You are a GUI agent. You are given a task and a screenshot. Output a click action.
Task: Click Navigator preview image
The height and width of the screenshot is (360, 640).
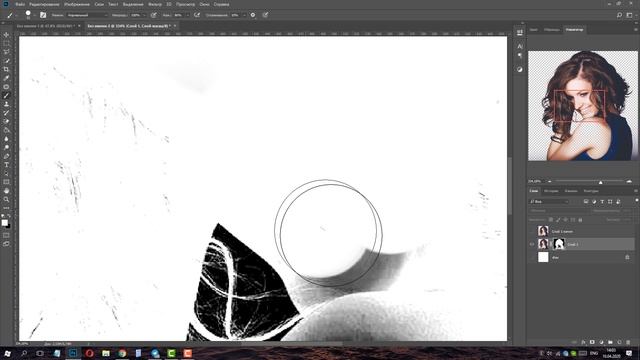click(582, 105)
